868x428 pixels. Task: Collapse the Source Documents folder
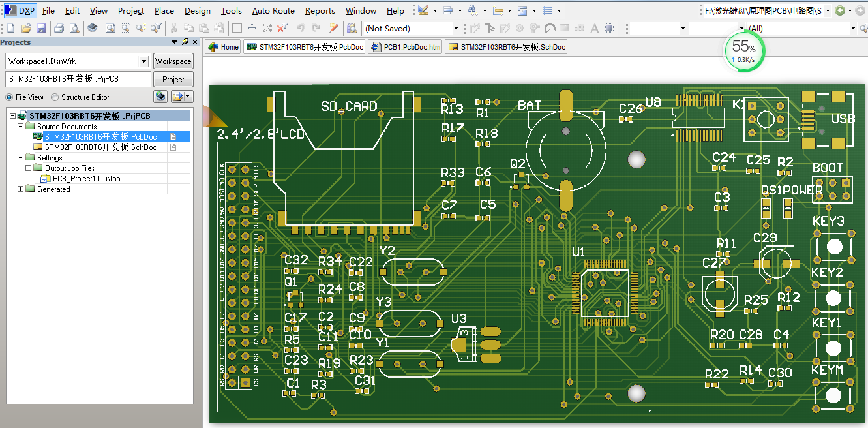coord(20,127)
